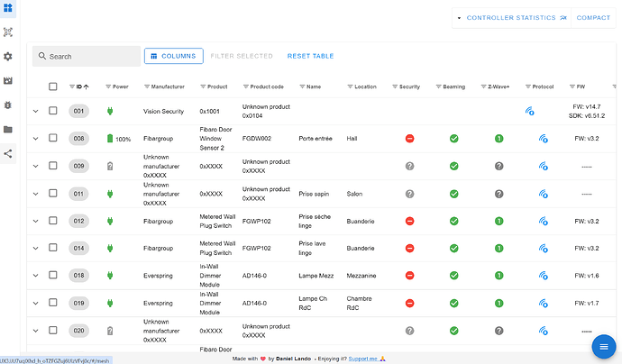Open Settings gear in the sidebar
Screen dimensions: 622x364
(7, 56)
